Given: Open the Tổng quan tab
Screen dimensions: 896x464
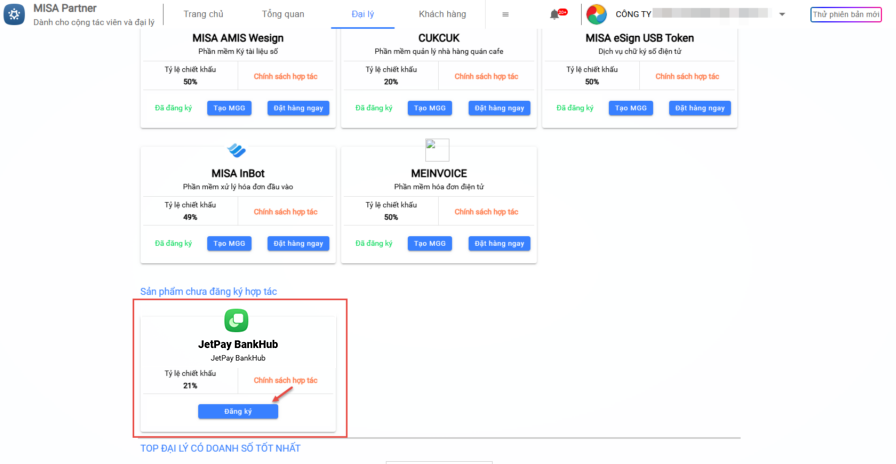Looking at the screenshot, I should click(283, 14).
